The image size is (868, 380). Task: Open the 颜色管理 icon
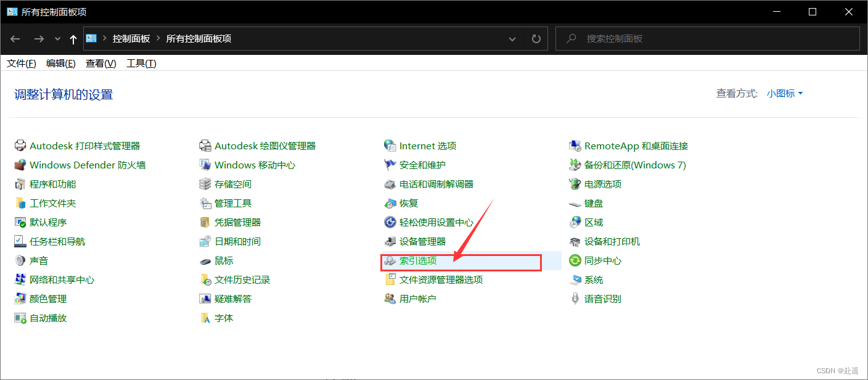click(20, 299)
